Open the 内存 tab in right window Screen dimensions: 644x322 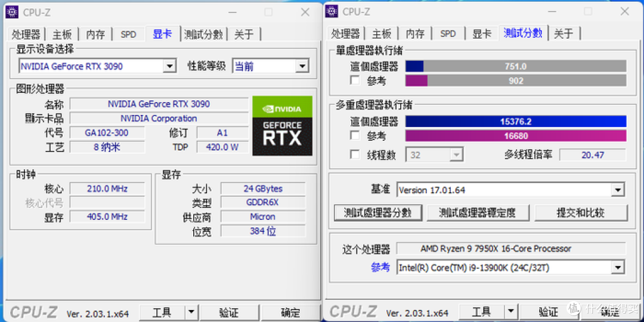[415, 33]
